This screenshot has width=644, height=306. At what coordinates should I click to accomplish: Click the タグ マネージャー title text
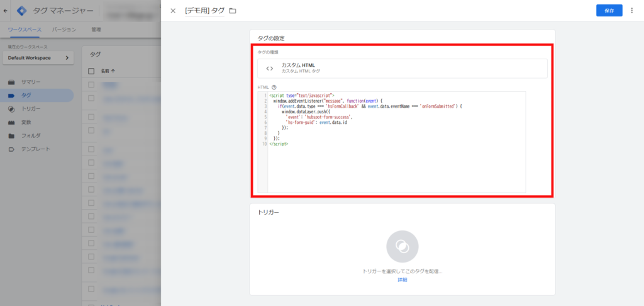tap(63, 11)
